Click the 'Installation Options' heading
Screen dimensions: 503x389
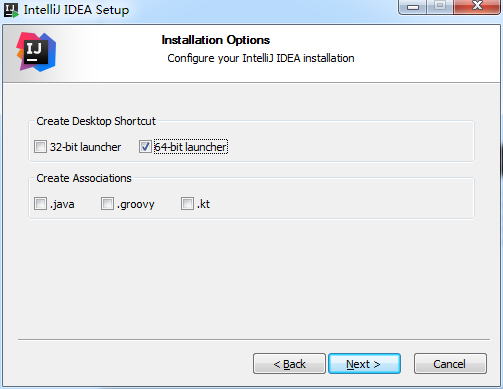coord(216,40)
